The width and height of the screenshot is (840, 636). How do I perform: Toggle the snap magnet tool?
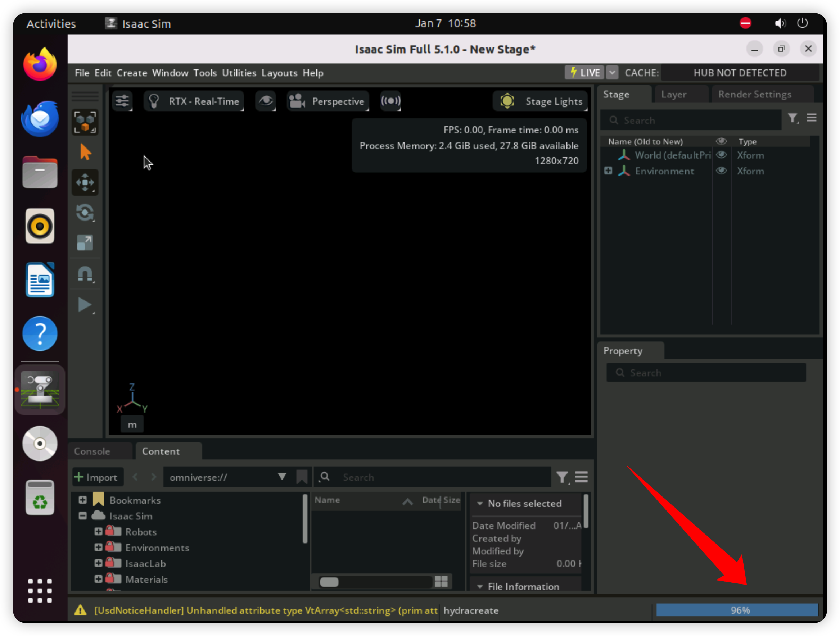[85, 274]
